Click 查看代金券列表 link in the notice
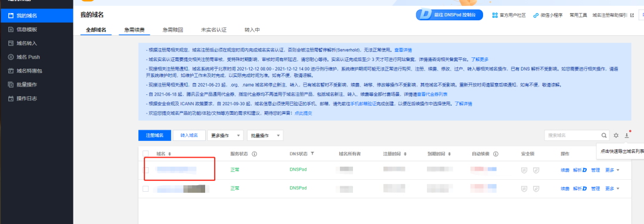644x224 pixels. (432, 94)
